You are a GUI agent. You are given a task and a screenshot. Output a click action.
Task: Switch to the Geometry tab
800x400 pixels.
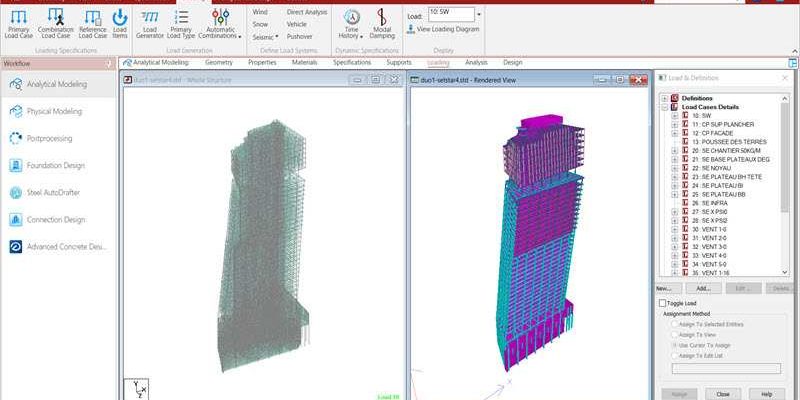(218, 62)
